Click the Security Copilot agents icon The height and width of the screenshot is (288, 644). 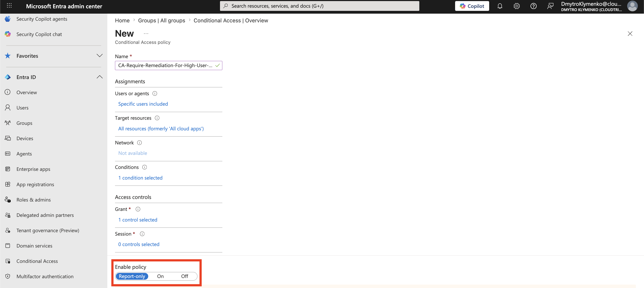[8, 19]
